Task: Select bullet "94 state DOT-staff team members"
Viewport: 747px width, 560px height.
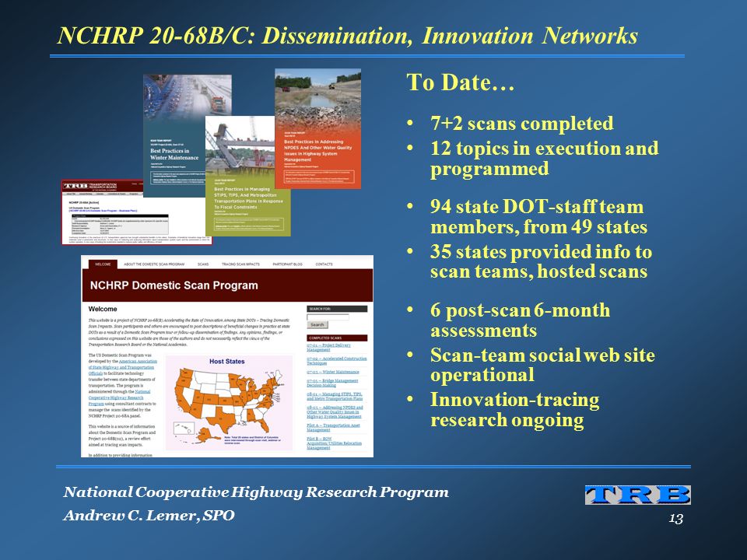Action: click(x=538, y=217)
